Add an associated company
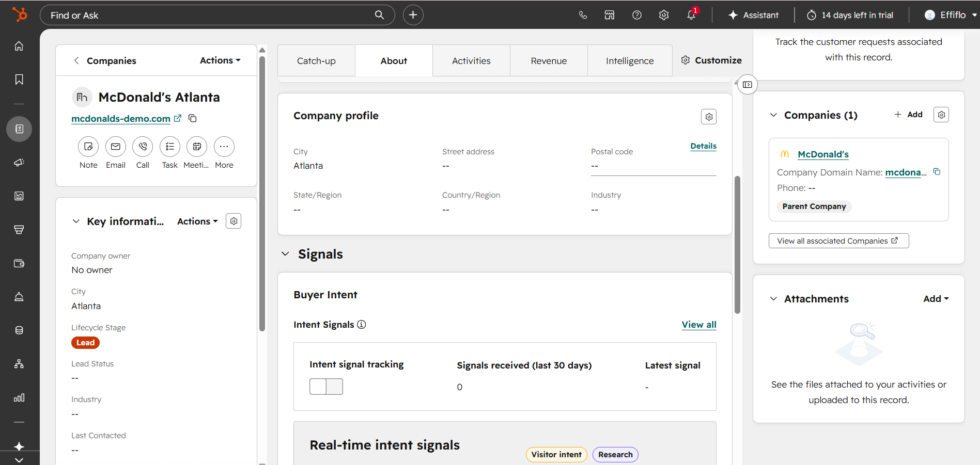The height and width of the screenshot is (465, 980). pyautogui.click(x=909, y=115)
